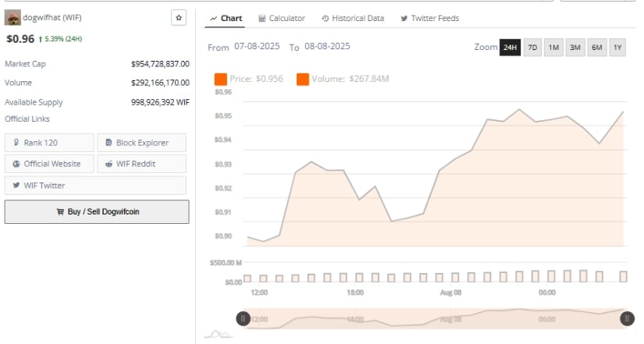
Task: Choose the 3M zoom range
Action: pos(575,48)
